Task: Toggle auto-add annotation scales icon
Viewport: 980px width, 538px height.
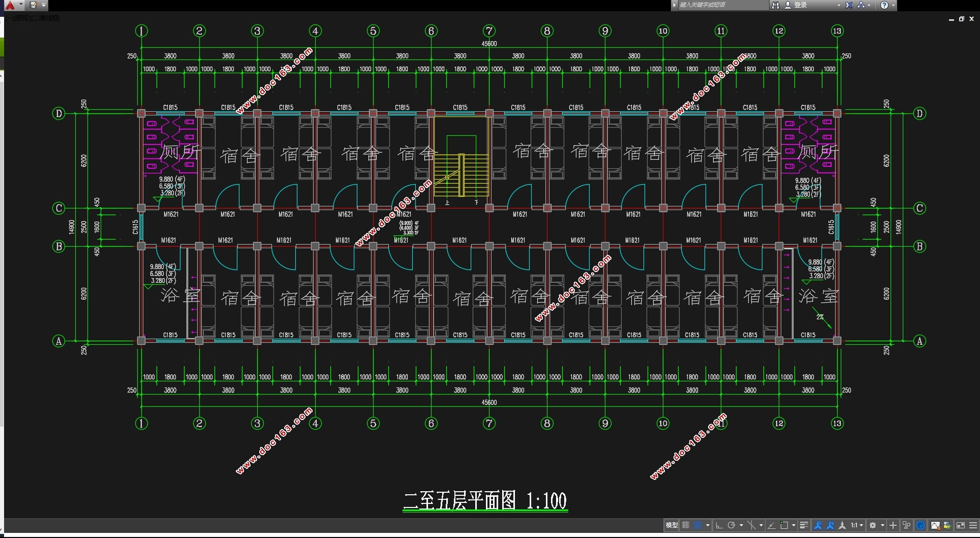Action: (831, 525)
